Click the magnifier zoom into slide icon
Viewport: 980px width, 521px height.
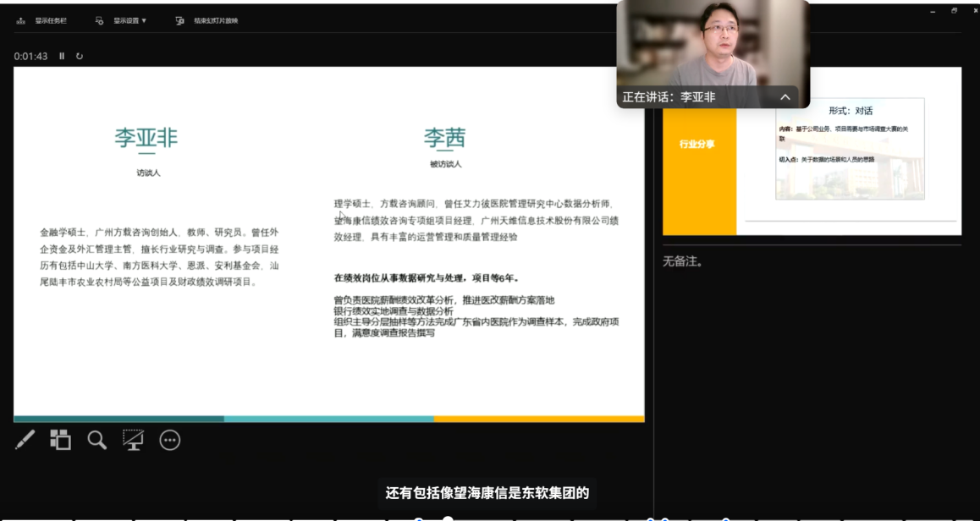point(97,439)
